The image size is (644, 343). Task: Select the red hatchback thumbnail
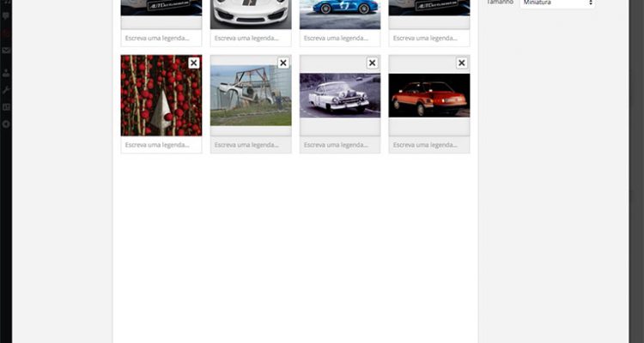coord(429,95)
